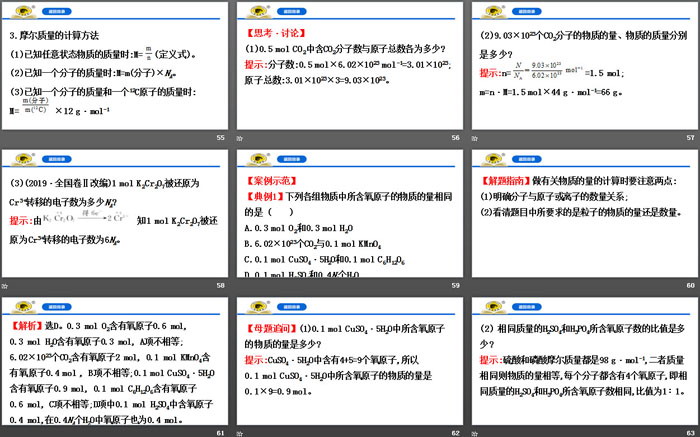700x437 pixels.
Task: Click the blue pill button on slide 60
Action: [x=527, y=159]
